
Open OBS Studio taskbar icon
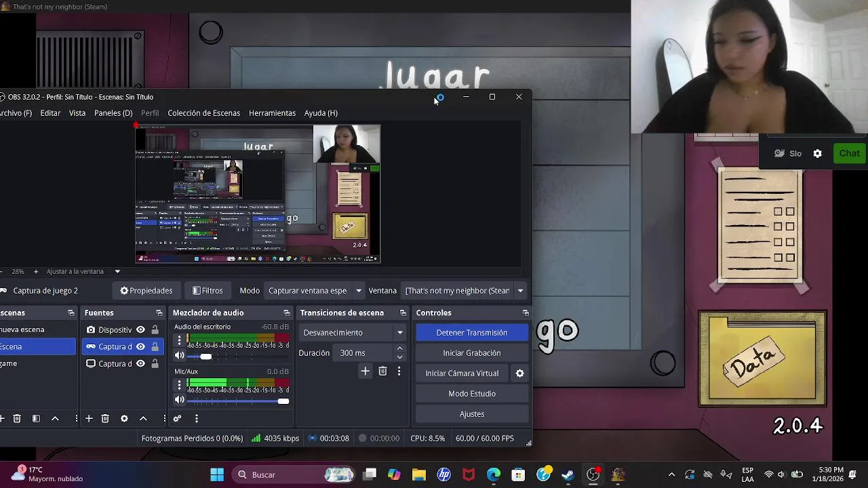point(593,474)
